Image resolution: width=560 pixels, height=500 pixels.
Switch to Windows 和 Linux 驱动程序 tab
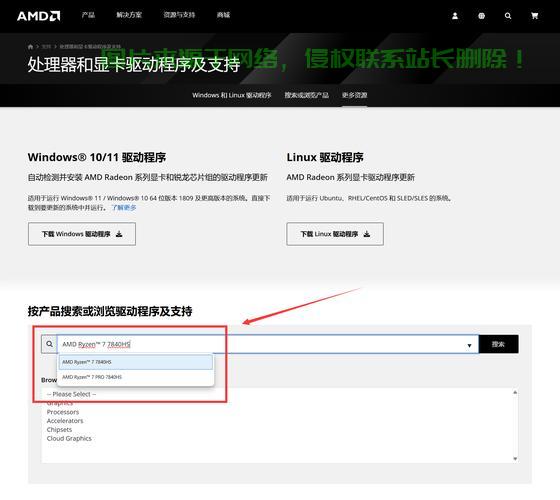[232, 95]
